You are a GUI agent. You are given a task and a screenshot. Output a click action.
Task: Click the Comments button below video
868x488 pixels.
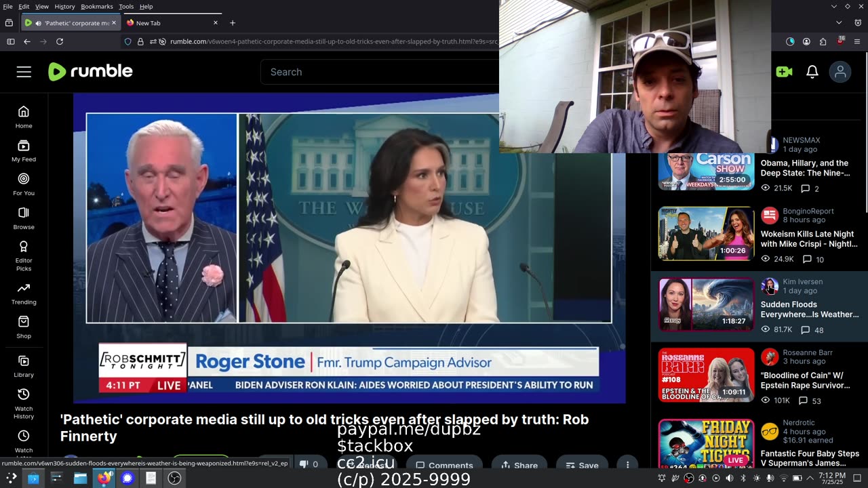click(444, 465)
